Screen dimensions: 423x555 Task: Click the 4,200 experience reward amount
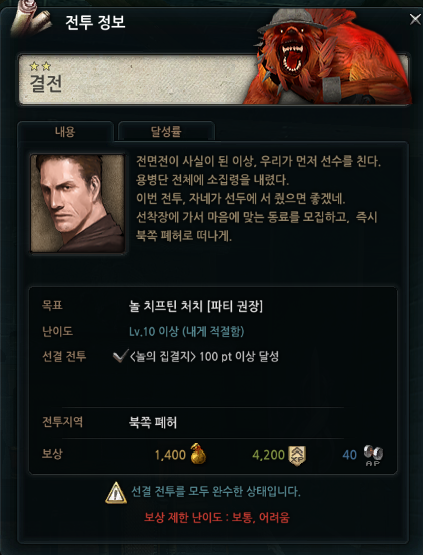pos(269,454)
